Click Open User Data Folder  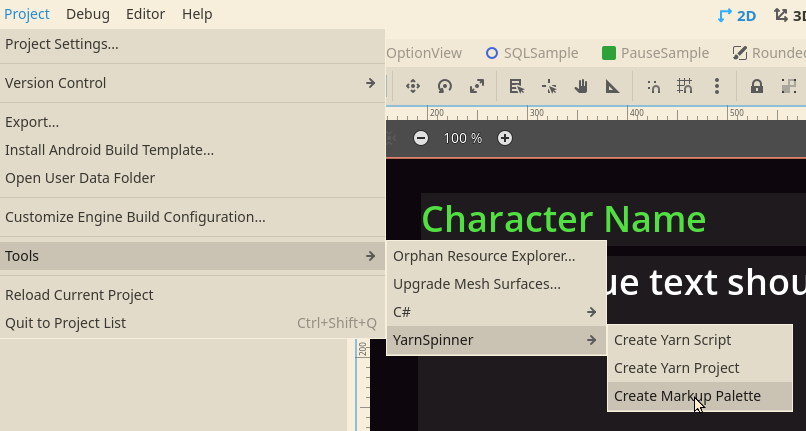pyautogui.click(x=192, y=178)
